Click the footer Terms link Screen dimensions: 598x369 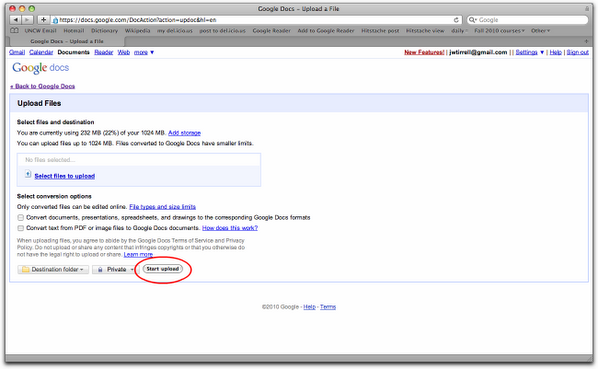click(328, 307)
